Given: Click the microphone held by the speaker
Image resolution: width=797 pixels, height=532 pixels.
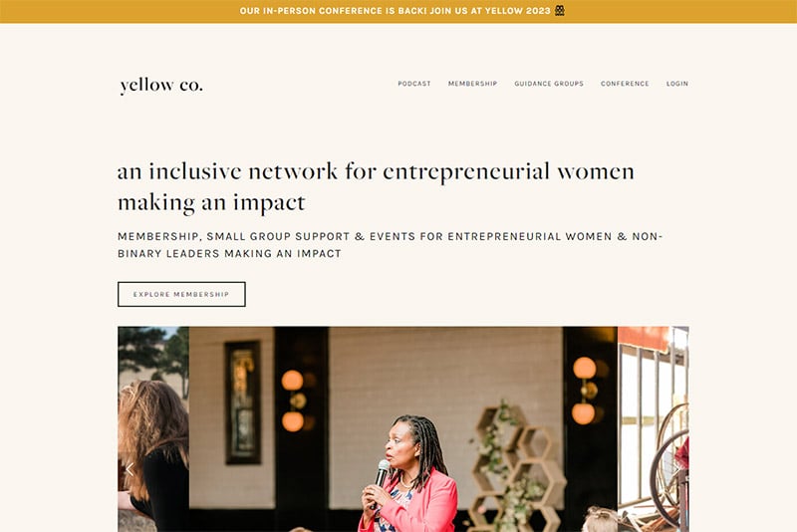Looking at the screenshot, I should tap(381, 478).
